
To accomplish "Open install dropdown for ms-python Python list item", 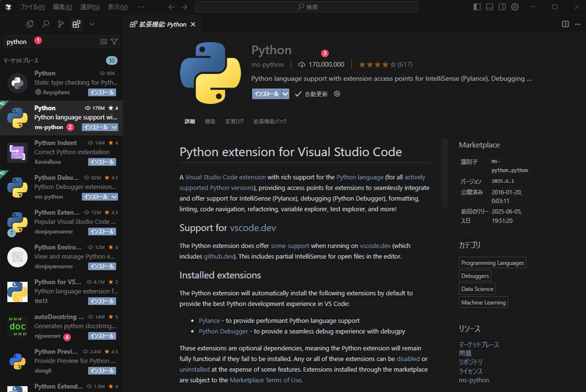I will [x=114, y=127].
